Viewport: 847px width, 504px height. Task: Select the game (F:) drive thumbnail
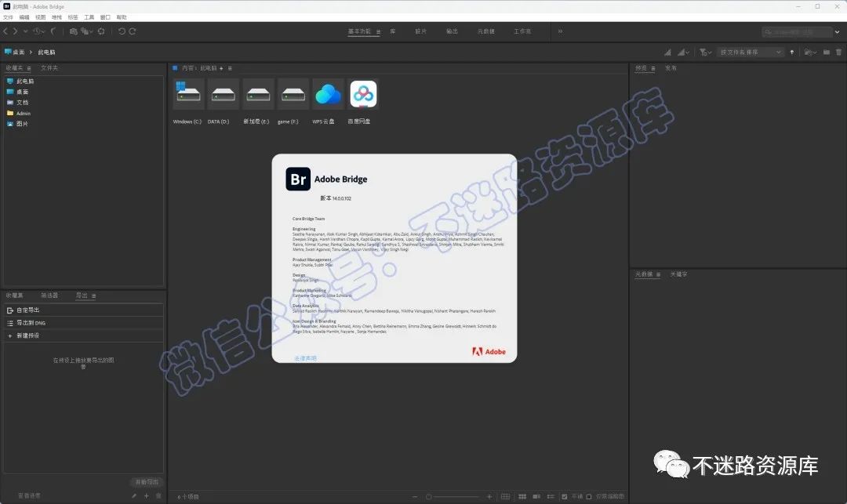tap(293, 94)
